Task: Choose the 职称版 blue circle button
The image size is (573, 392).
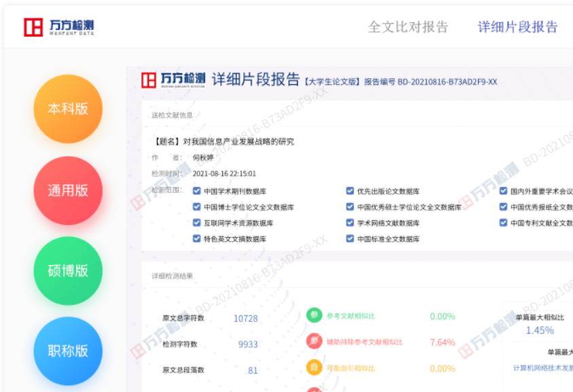Action: (68, 351)
